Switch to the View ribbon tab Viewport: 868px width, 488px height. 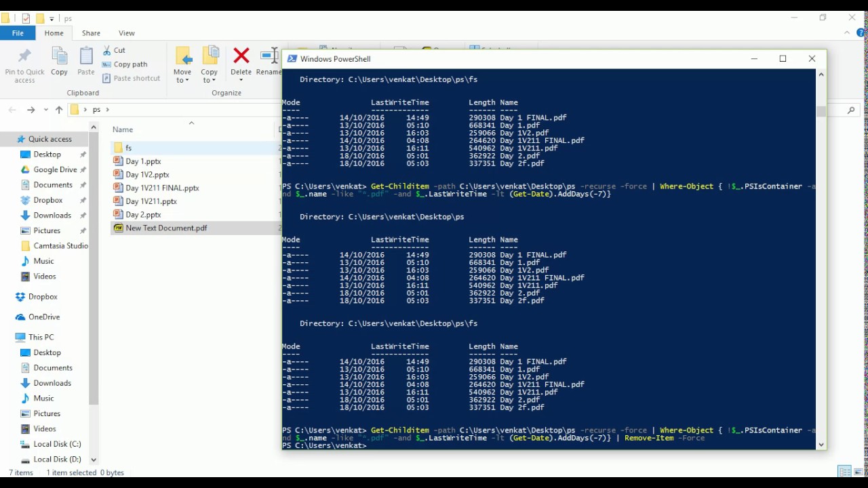126,33
